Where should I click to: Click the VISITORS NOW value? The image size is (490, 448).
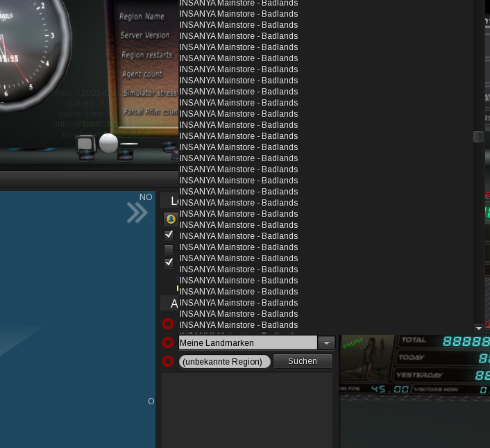point(483,390)
